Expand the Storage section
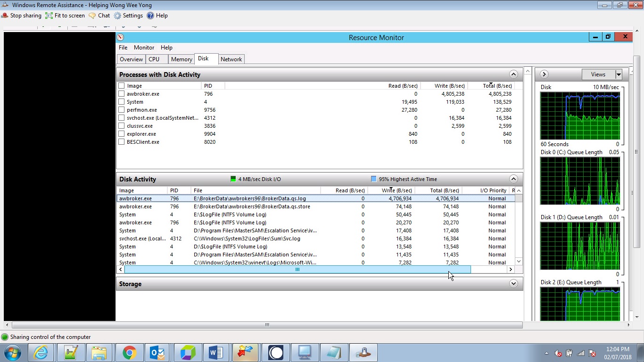Viewport: 644px width, 362px height. (513, 283)
